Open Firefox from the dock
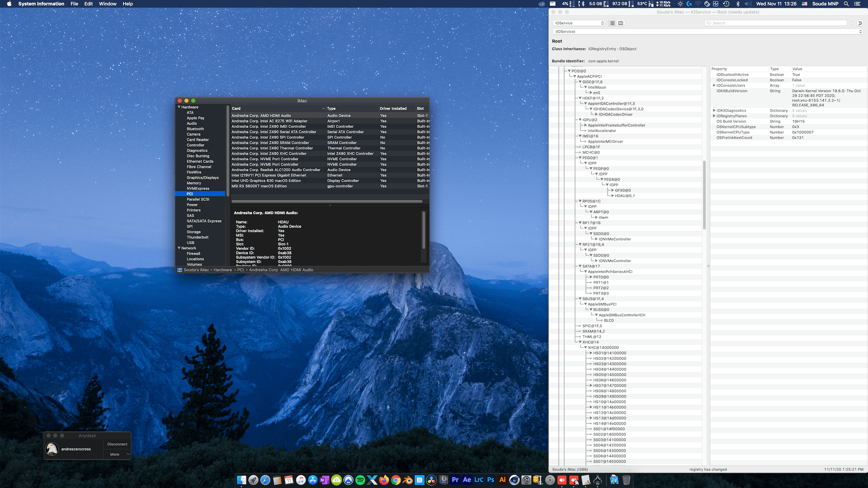This screenshot has height=488, width=868. [384, 480]
